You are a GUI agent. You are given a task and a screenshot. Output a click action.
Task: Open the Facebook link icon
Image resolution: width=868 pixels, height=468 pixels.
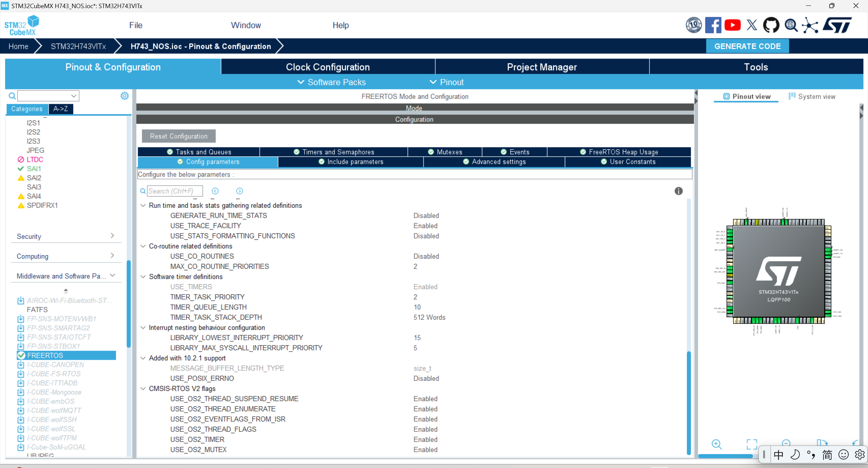713,25
